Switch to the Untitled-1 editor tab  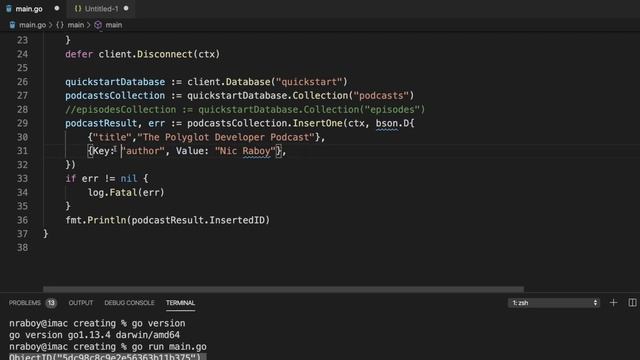(101, 9)
